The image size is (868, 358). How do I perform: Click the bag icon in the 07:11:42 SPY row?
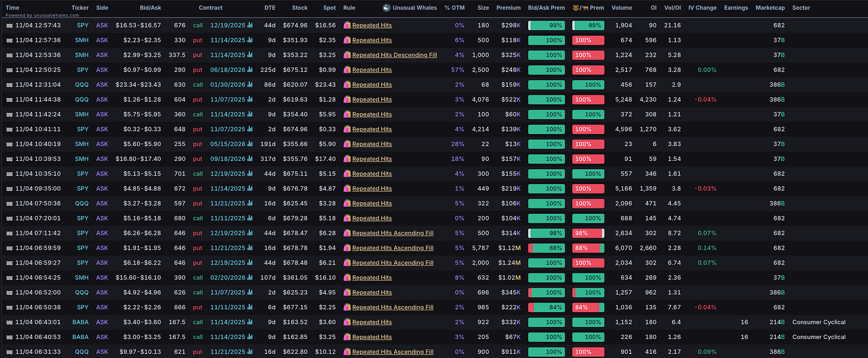tap(347, 233)
